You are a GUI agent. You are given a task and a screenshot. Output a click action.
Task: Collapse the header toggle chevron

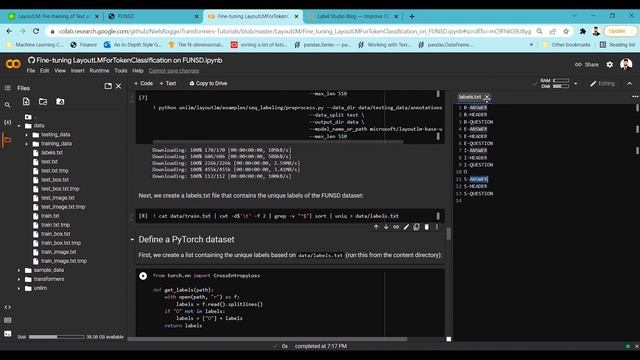click(x=629, y=83)
